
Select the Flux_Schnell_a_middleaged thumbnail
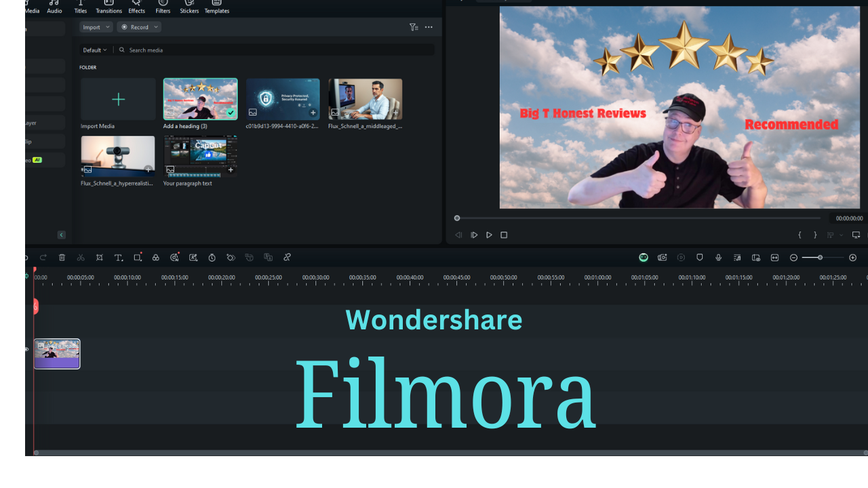pyautogui.click(x=366, y=99)
